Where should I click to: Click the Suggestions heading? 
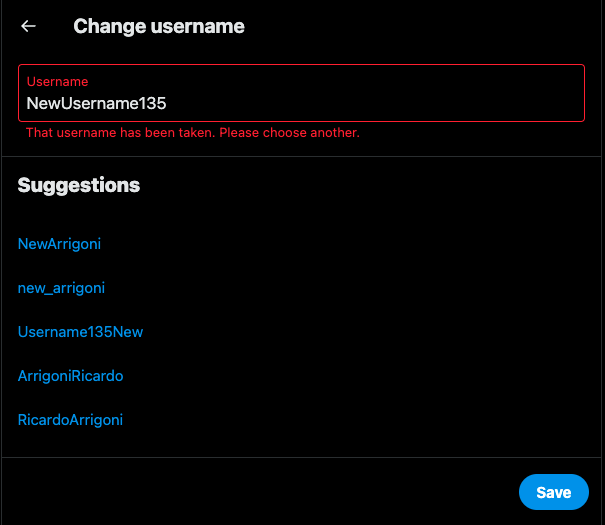click(x=78, y=185)
